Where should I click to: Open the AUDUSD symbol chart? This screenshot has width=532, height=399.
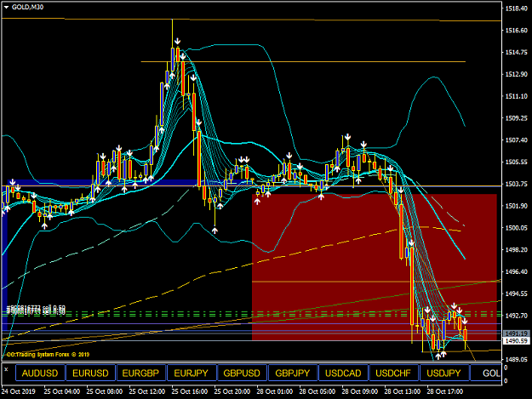tap(40, 373)
